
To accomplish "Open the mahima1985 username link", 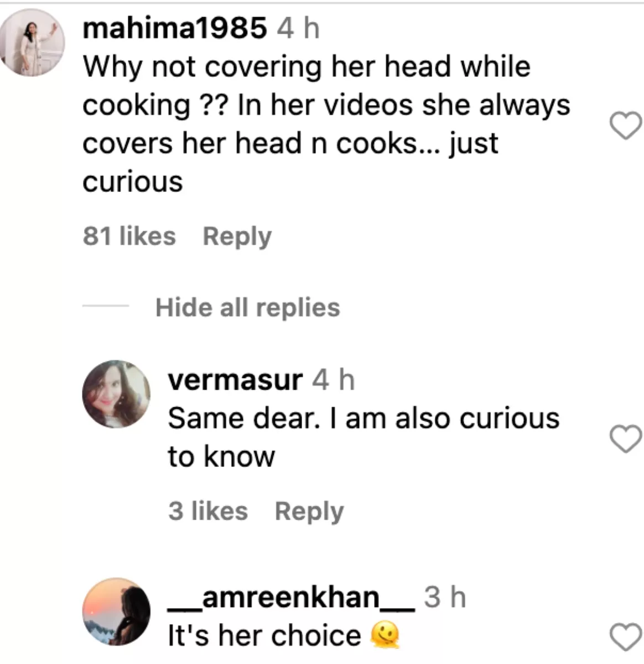I will [174, 28].
